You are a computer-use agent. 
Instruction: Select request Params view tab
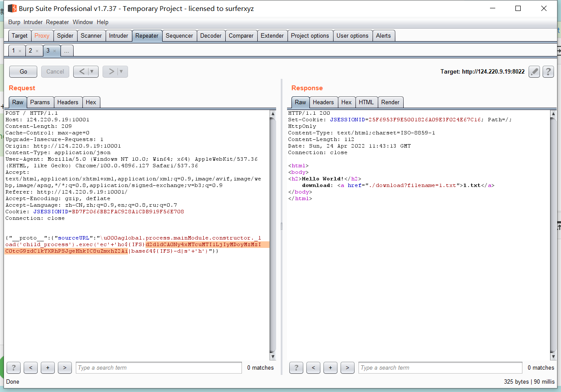(x=40, y=102)
